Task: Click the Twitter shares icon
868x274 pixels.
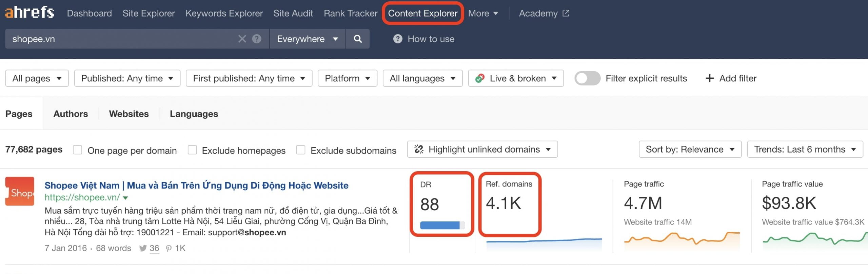Action: pos(143,248)
